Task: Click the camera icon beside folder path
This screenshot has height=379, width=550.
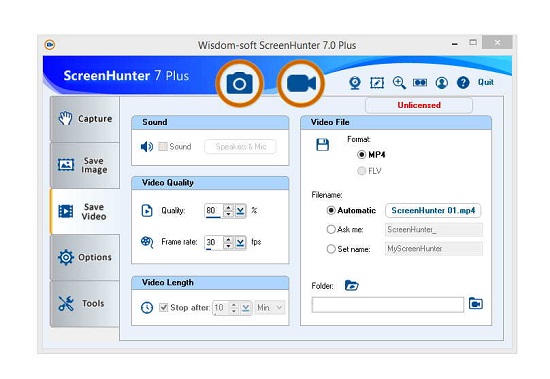Action: click(476, 304)
